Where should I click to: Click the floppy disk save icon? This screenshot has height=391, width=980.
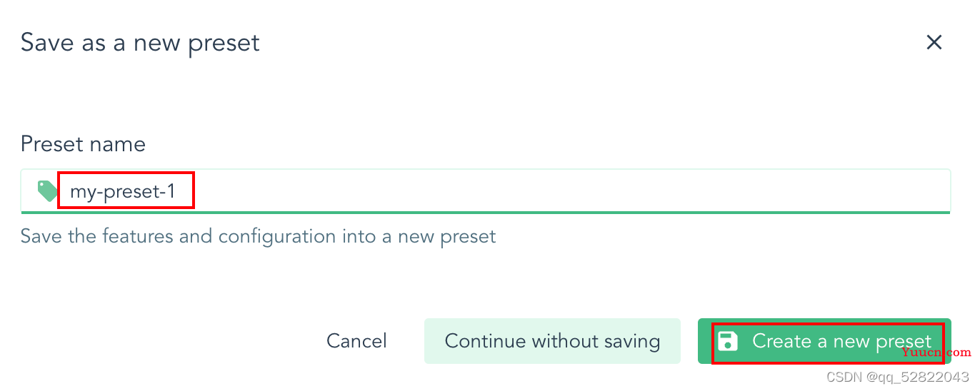click(x=727, y=341)
